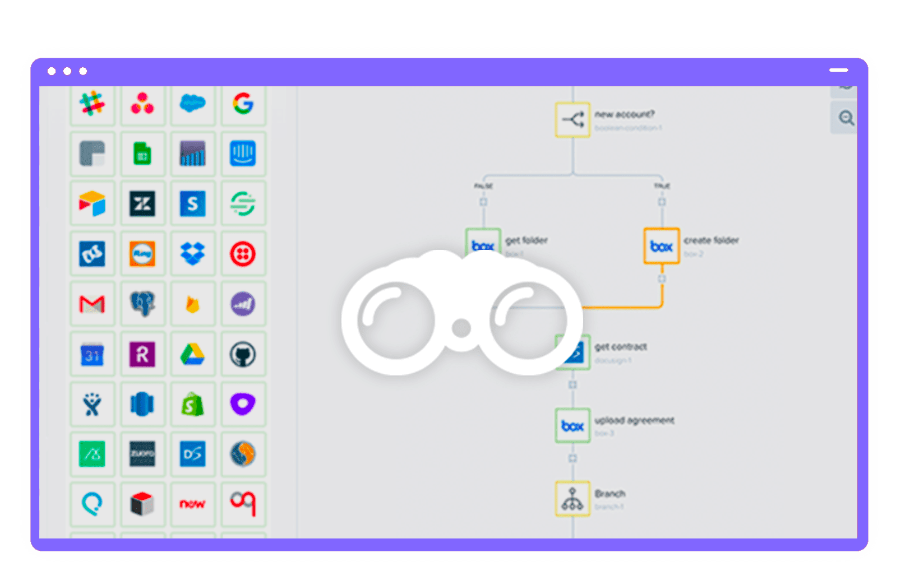924x585 pixels.
Task: Choose the Zuora connector
Action: pyautogui.click(x=142, y=454)
